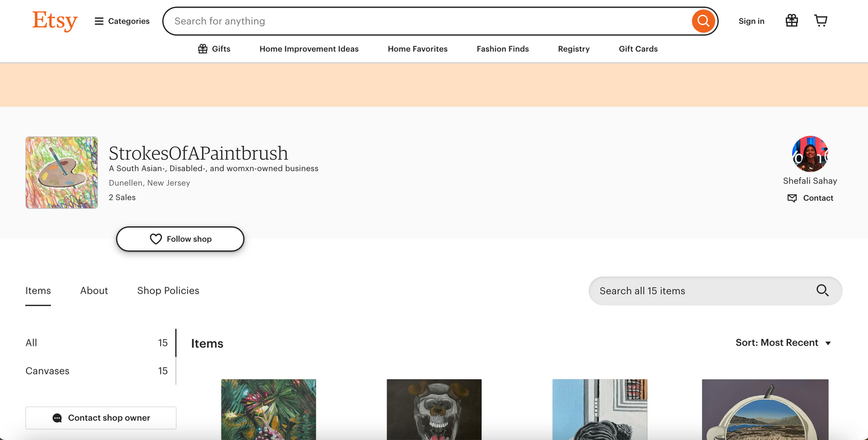The image size is (868, 440).
Task: Click the Search for anything field
Action: tap(428, 21)
